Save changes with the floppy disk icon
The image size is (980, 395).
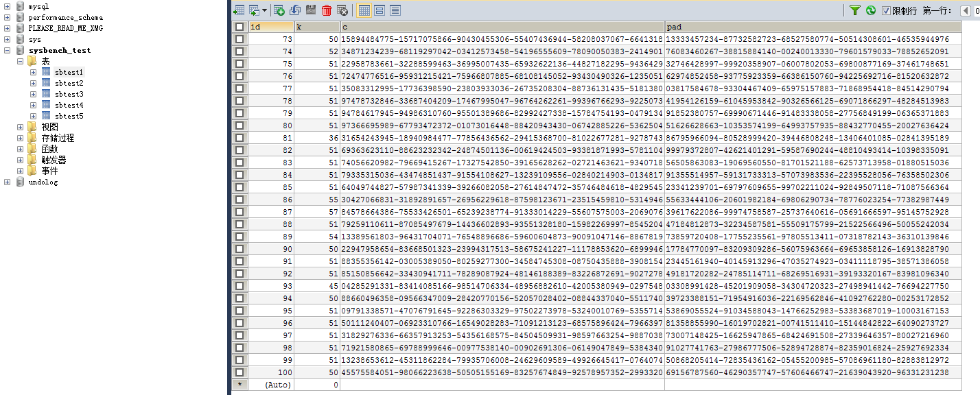point(309,10)
